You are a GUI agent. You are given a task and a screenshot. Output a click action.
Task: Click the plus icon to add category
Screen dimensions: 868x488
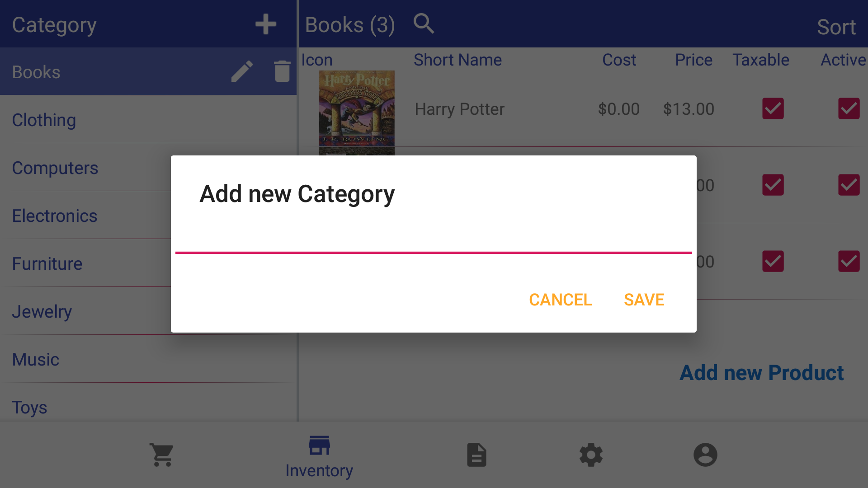pos(265,24)
